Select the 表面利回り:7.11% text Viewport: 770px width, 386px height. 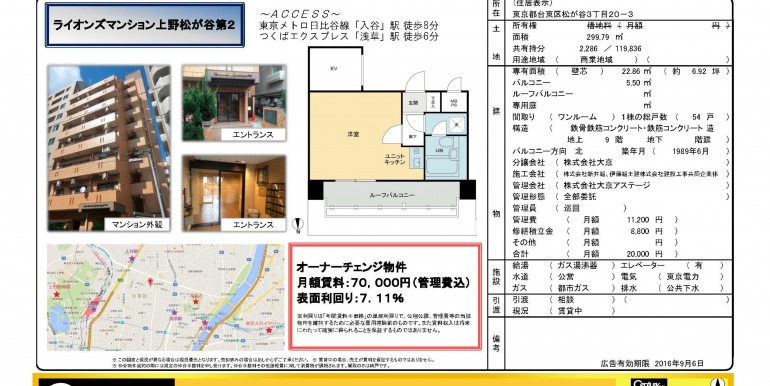(350, 298)
